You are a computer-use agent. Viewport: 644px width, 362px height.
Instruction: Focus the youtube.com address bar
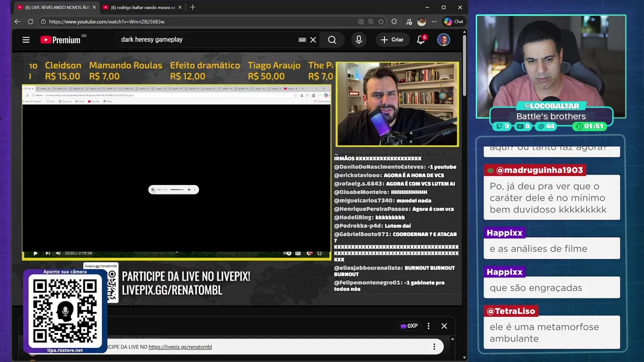pyautogui.click(x=201, y=22)
